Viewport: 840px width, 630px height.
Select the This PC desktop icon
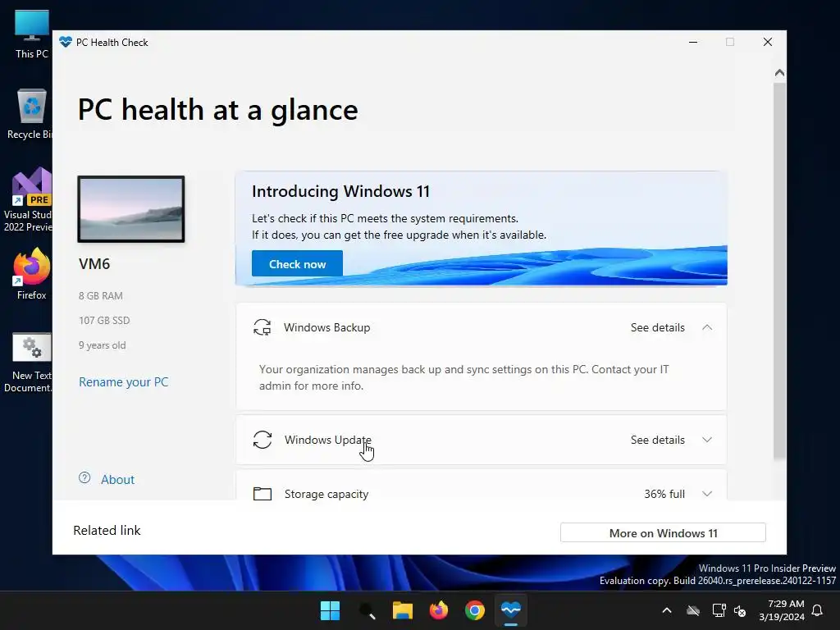point(32,34)
